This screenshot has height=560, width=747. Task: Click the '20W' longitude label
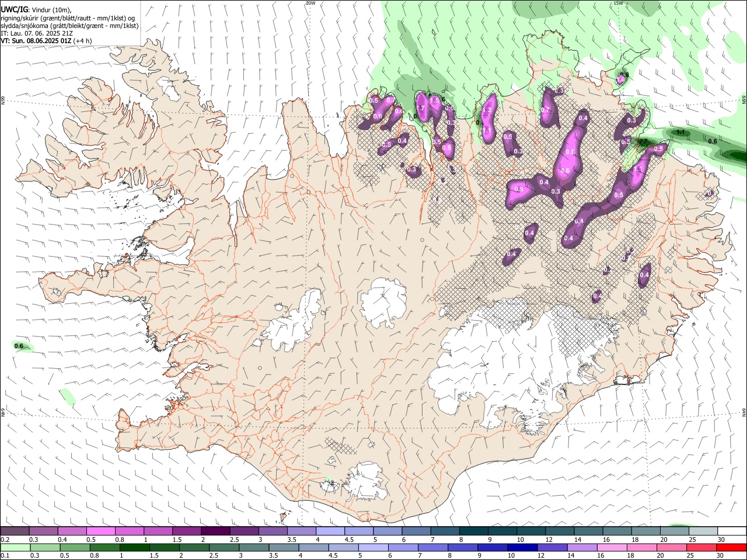(310, 3)
